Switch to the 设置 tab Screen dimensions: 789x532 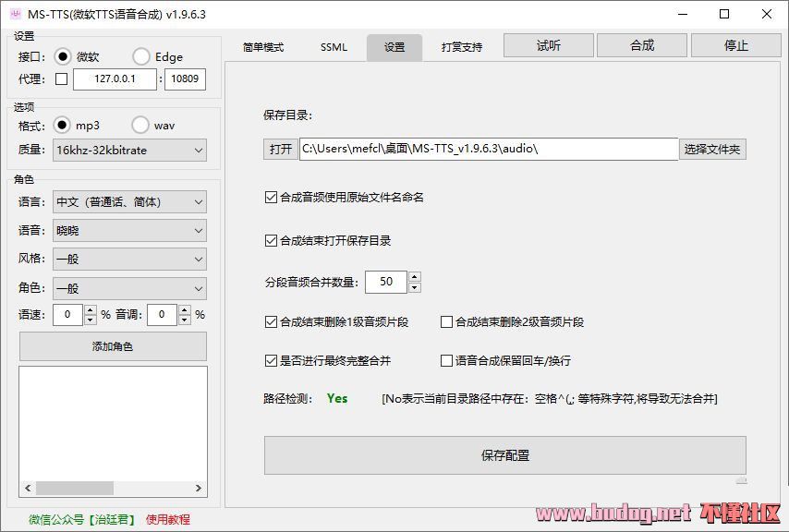click(394, 47)
